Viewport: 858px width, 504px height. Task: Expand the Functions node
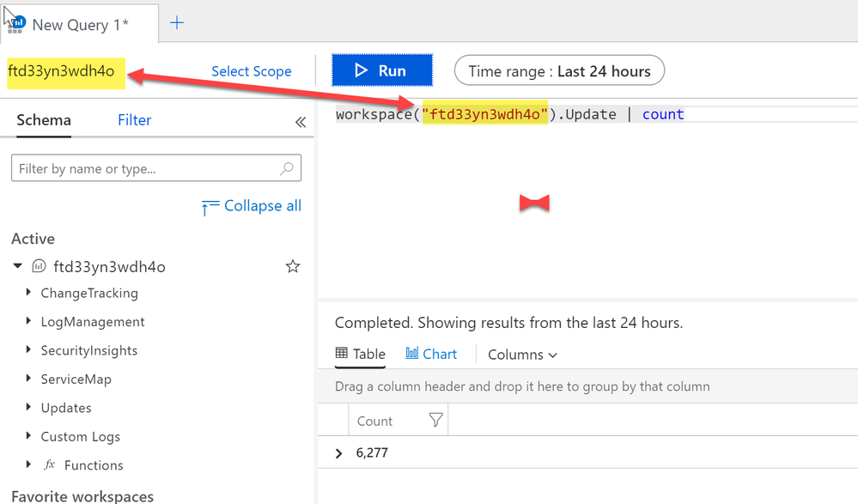click(28, 464)
